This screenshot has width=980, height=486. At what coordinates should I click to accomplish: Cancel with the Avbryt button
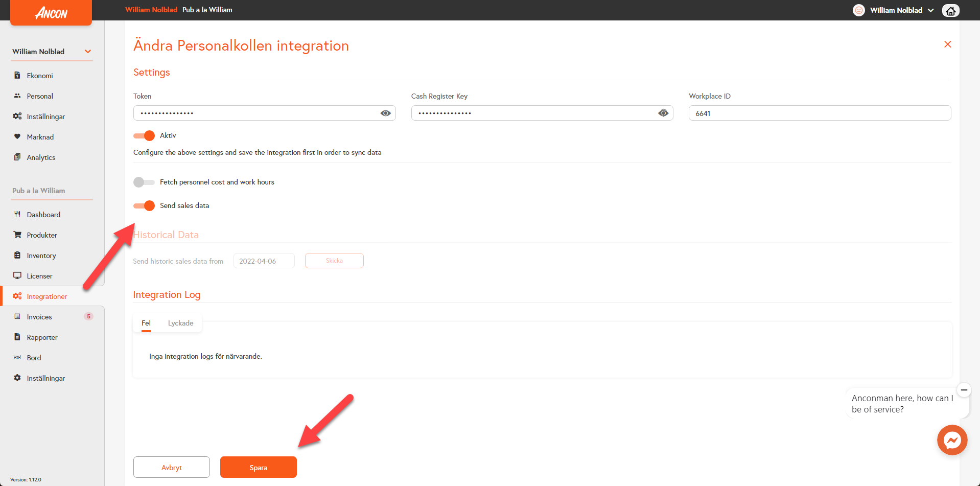[x=172, y=467]
